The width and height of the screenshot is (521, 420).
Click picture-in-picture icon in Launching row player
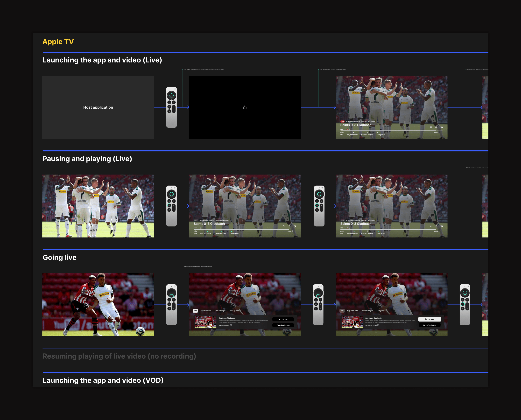[x=442, y=127]
